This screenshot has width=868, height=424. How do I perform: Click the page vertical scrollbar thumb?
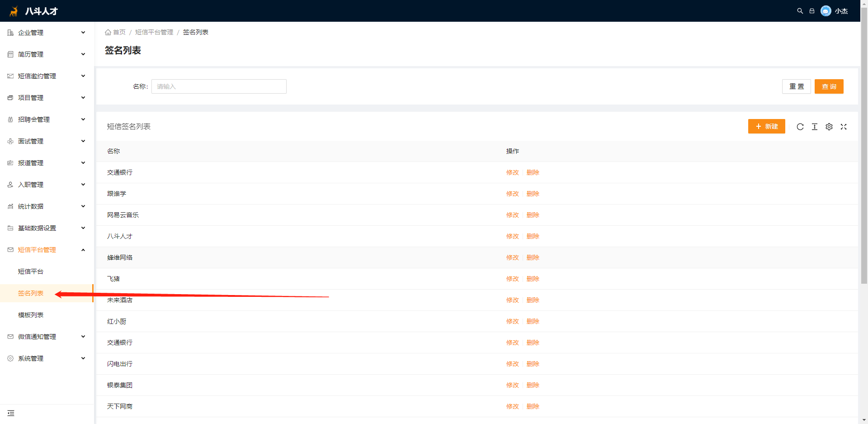(x=864, y=145)
